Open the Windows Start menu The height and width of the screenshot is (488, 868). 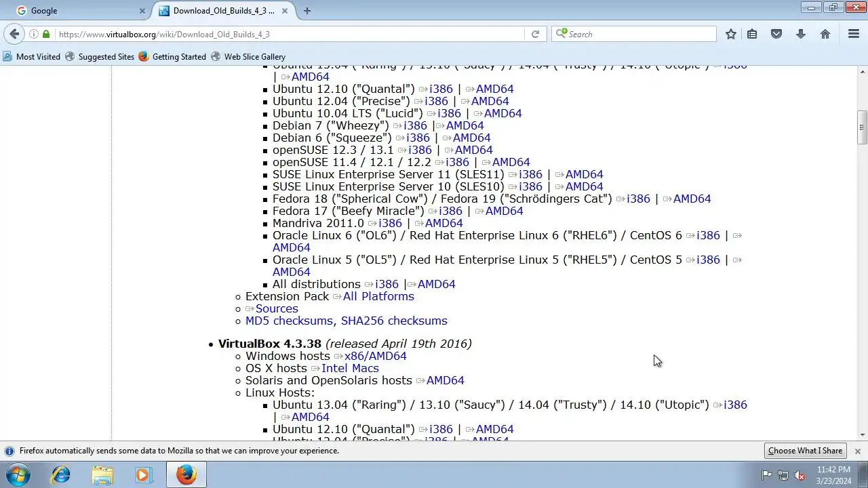(18, 475)
